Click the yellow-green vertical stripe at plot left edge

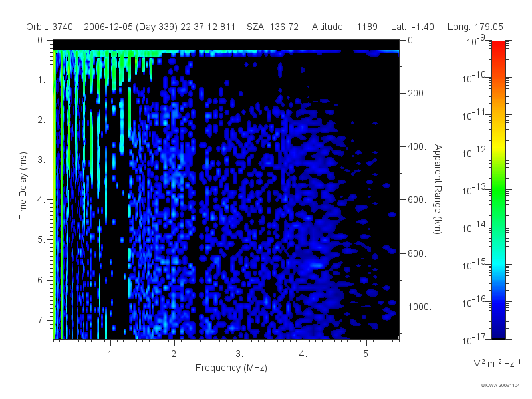[x=55, y=194]
